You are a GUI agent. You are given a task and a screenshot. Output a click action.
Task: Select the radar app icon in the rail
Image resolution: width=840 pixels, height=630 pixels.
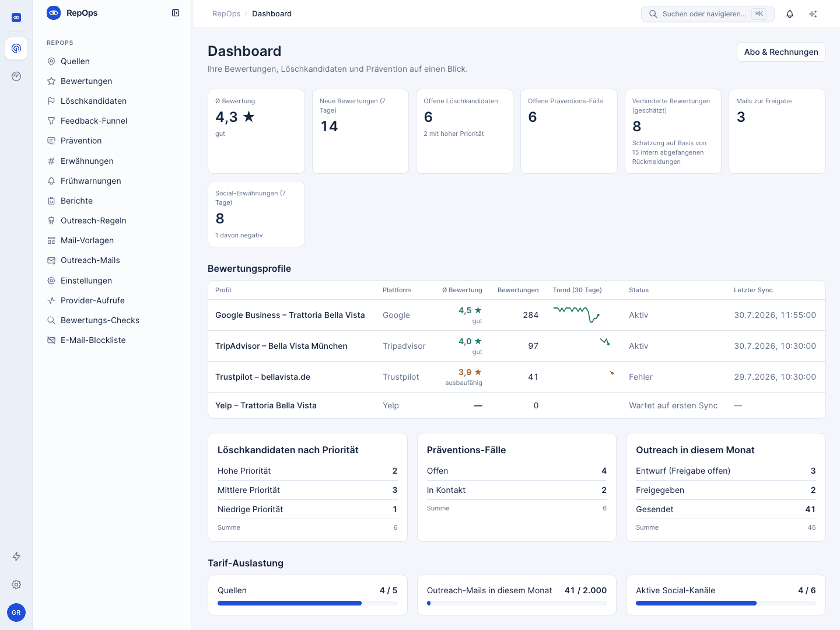(x=16, y=48)
